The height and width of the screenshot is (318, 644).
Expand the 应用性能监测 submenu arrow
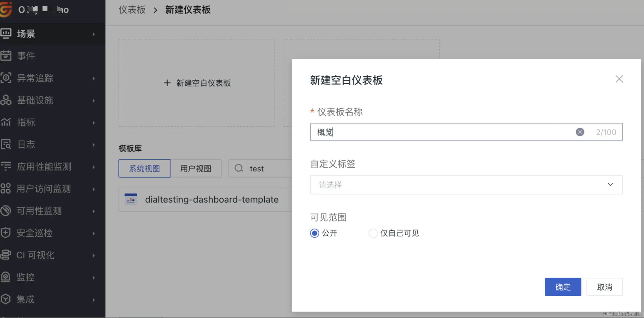coord(94,167)
